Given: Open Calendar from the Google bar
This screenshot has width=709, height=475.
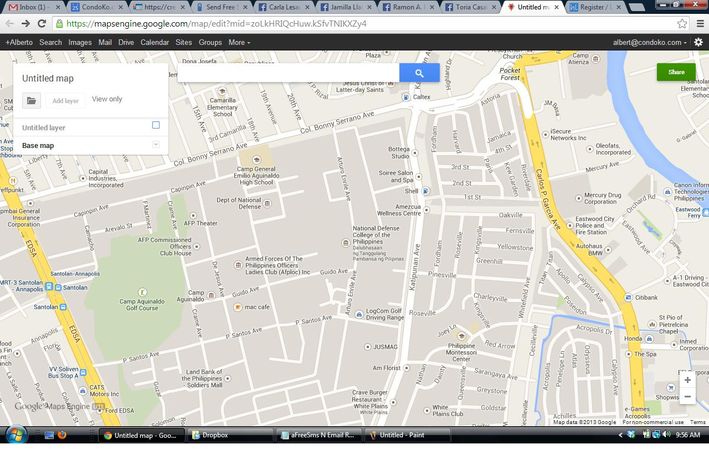Looking at the screenshot, I should pyautogui.click(x=155, y=42).
